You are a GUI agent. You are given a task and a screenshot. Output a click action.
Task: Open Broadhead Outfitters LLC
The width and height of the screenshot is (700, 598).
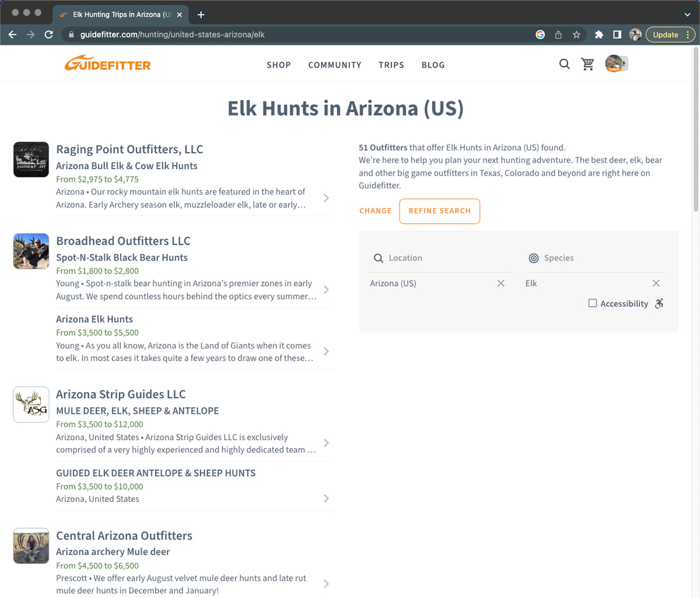pyautogui.click(x=123, y=241)
